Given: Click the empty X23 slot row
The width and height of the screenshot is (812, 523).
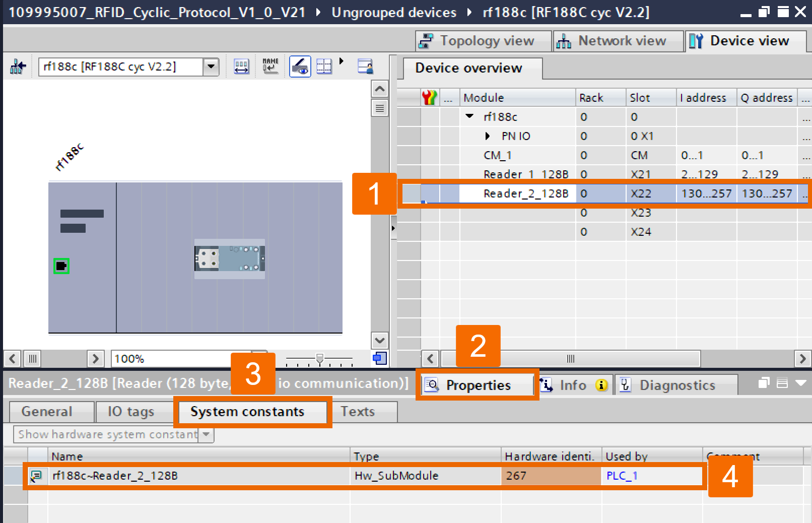Looking at the screenshot, I should (604, 213).
